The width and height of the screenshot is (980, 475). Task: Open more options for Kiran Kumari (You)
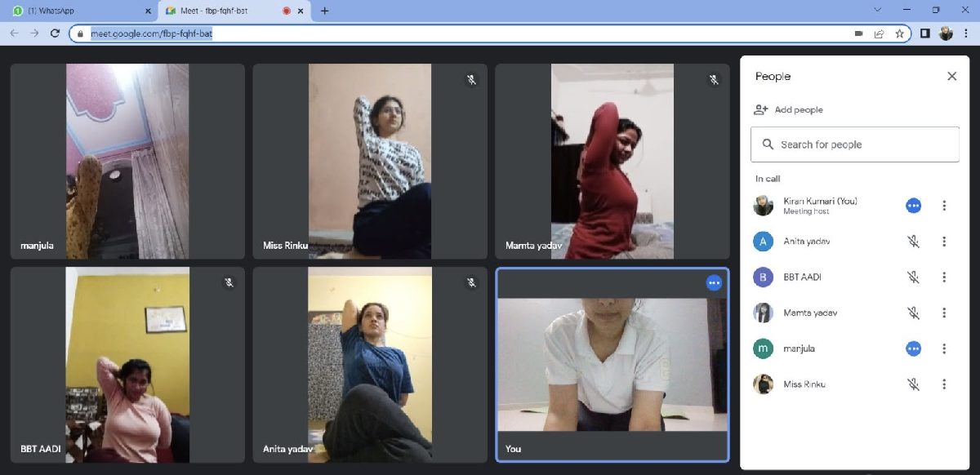(944, 206)
